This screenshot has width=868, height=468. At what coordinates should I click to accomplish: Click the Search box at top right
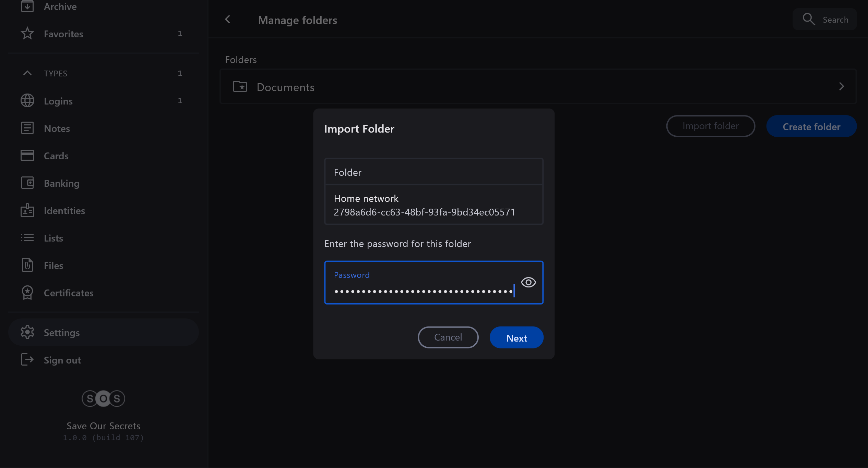coord(825,20)
